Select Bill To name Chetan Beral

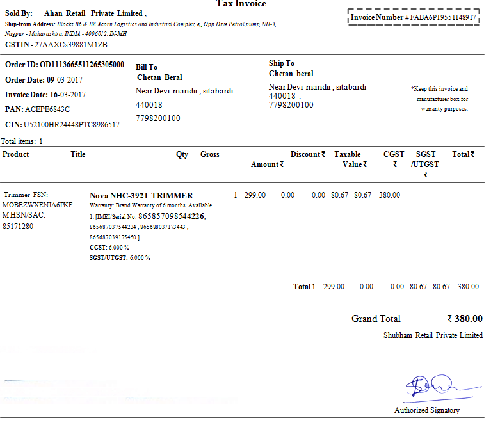pos(159,77)
